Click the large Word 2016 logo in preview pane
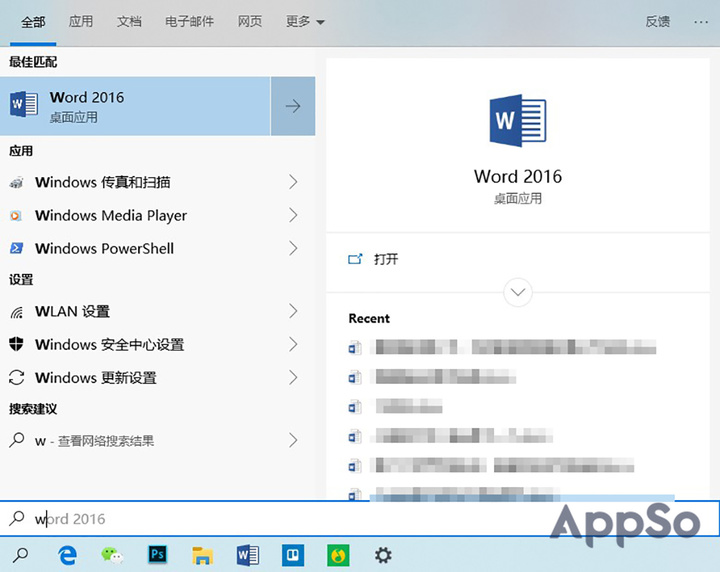The width and height of the screenshot is (720, 572). pos(518,120)
